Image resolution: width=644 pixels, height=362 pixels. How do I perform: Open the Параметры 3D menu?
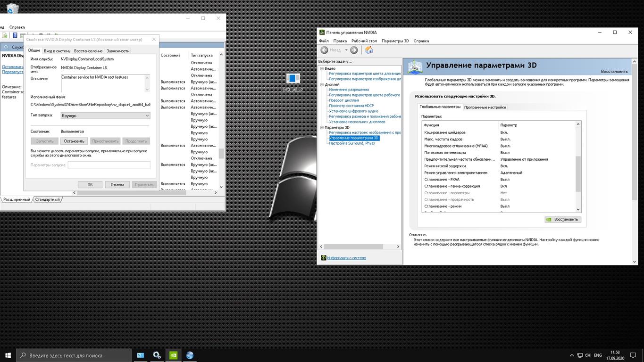click(x=395, y=41)
